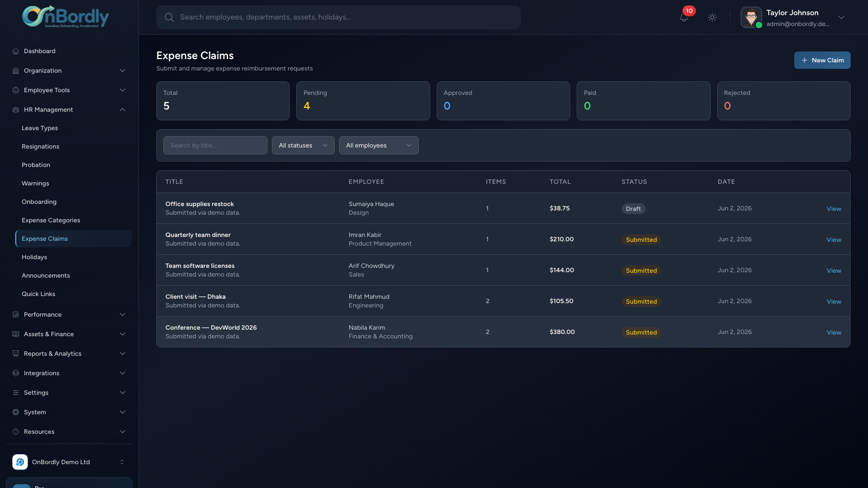868x488 pixels.
Task: Open the Warnings menu item
Action: (x=73, y=183)
